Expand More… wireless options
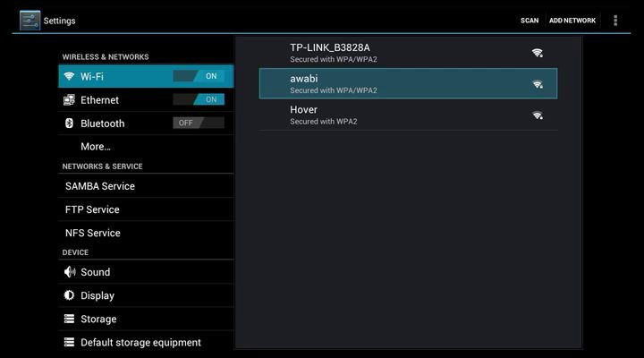Screen dimensions: 644x358 (x=96, y=146)
